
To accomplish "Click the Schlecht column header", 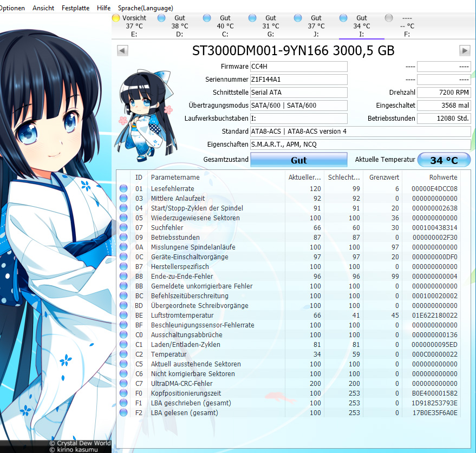I will coord(344,178).
